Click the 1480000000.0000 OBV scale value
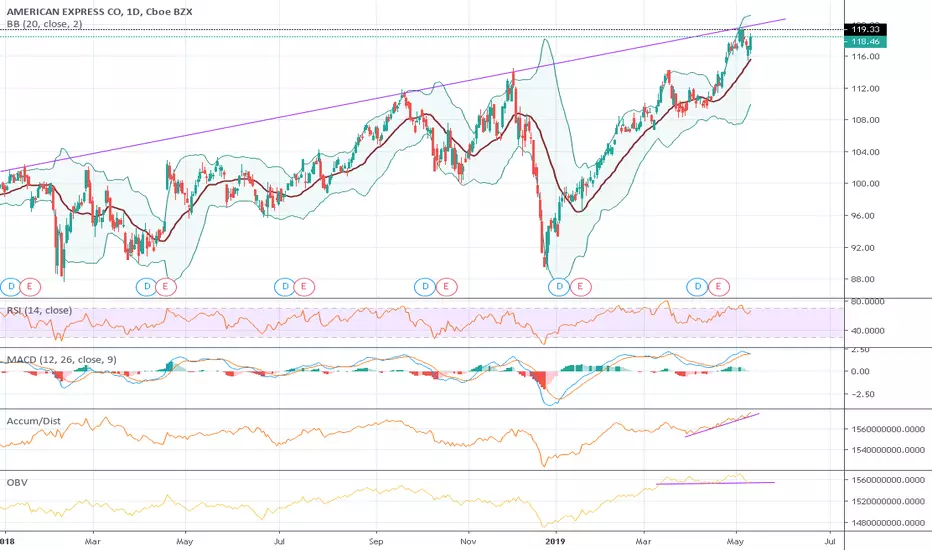932x550 pixels. (x=889, y=523)
